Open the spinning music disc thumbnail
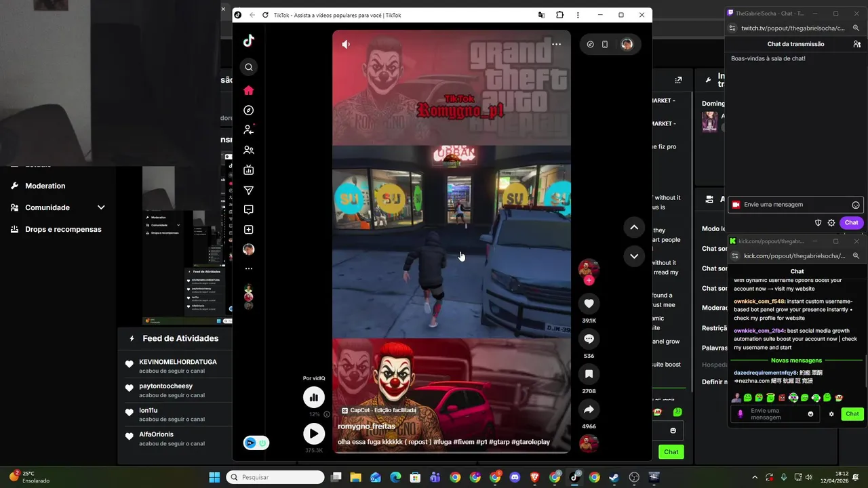The width and height of the screenshot is (868, 488). pos(589,443)
